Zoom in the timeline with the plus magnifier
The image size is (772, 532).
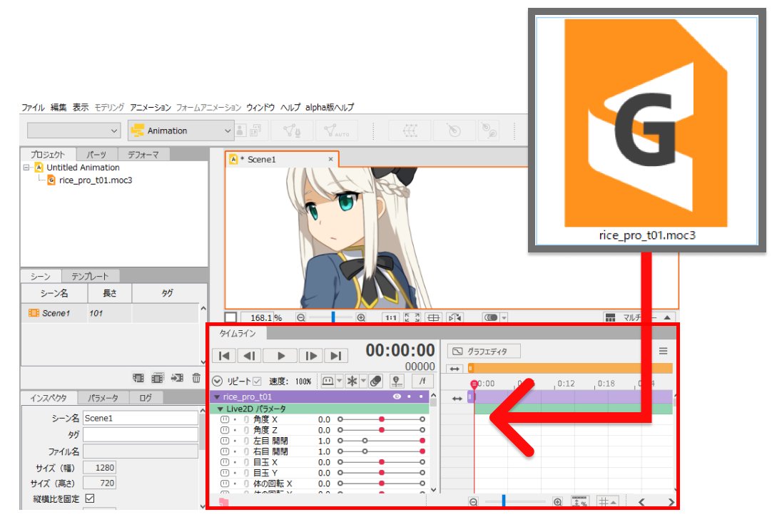point(557,502)
